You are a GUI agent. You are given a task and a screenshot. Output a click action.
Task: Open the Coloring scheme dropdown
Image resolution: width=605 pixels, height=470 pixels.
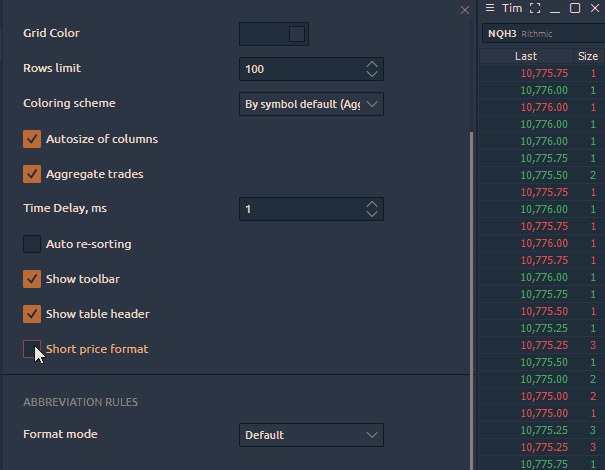311,104
